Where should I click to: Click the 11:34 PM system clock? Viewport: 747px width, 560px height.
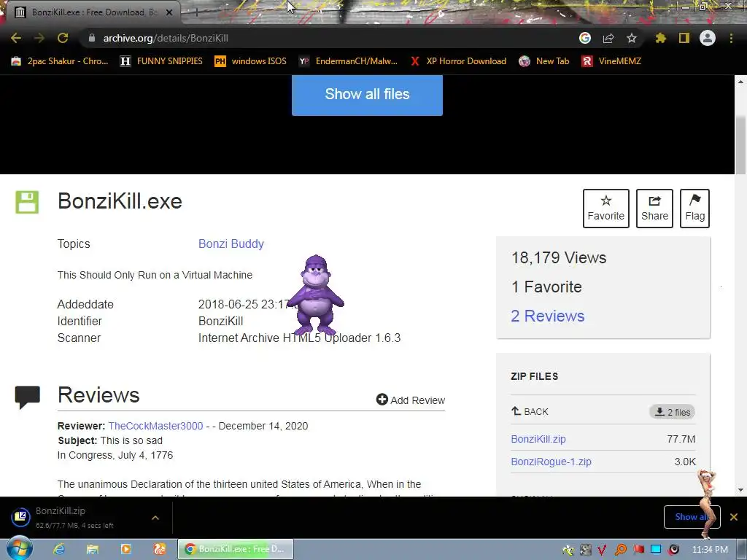point(710,550)
